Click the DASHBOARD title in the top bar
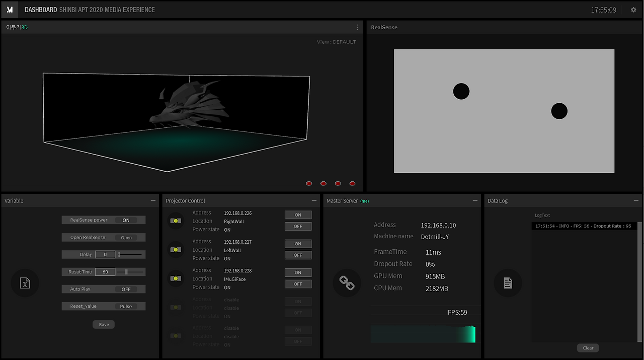The width and height of the screenshot is (644, 360). coord(41,10)
